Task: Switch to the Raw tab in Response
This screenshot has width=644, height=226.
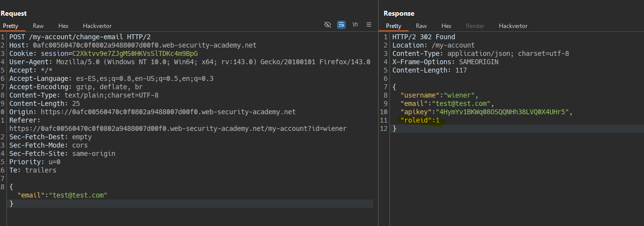Action: (421, 26)
